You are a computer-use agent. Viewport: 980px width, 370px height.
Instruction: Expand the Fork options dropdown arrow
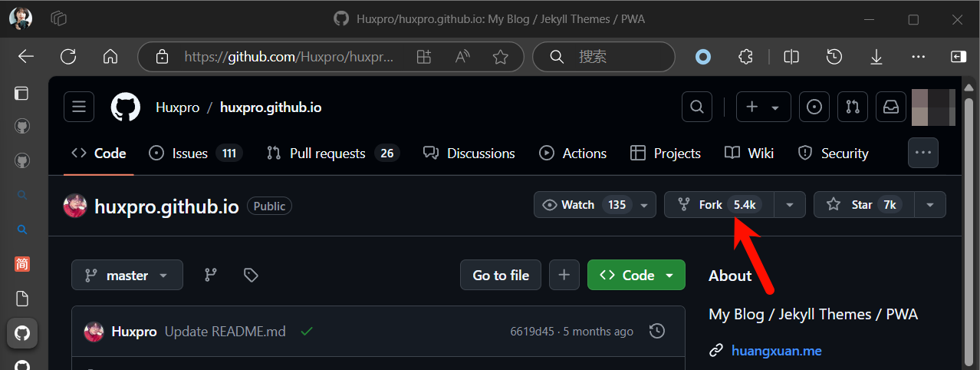pos(790,205)
